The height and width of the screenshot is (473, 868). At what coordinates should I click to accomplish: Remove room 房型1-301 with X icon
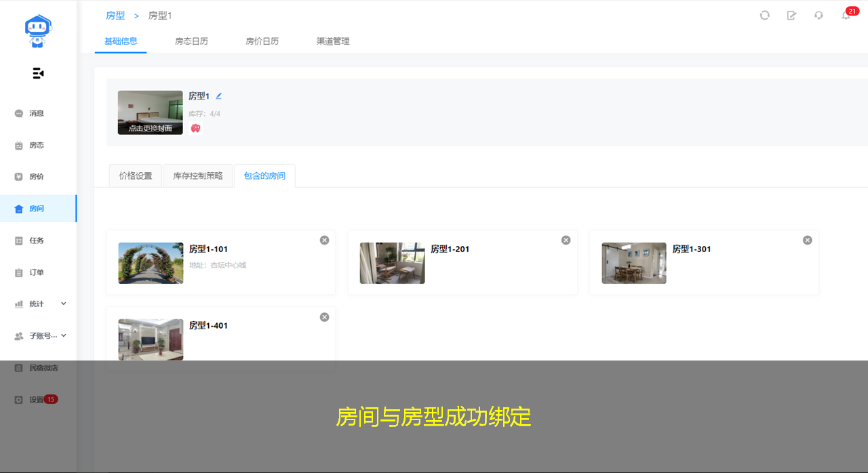pyautogui.click(x=807, y=240)
